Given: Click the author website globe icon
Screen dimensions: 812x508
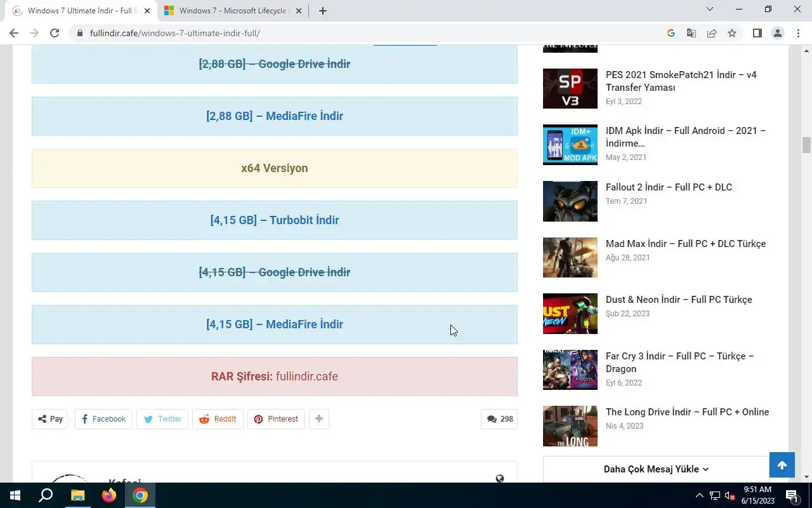Looking at the screenshot, I should point(500,479).
